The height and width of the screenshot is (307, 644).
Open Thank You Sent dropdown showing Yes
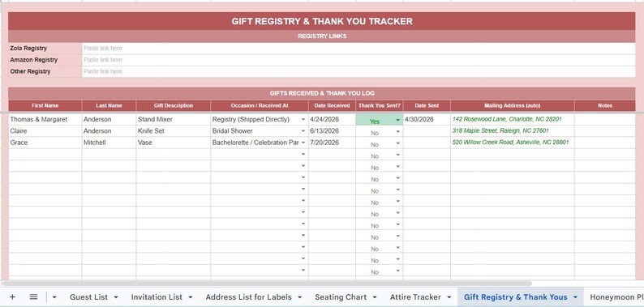397,121
